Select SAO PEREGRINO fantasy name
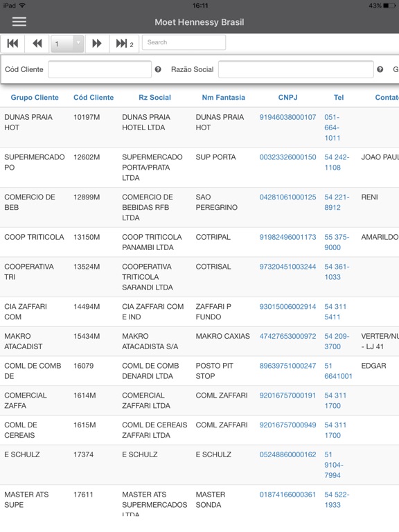This screenshot has width=399, height=532. [216, 202]
